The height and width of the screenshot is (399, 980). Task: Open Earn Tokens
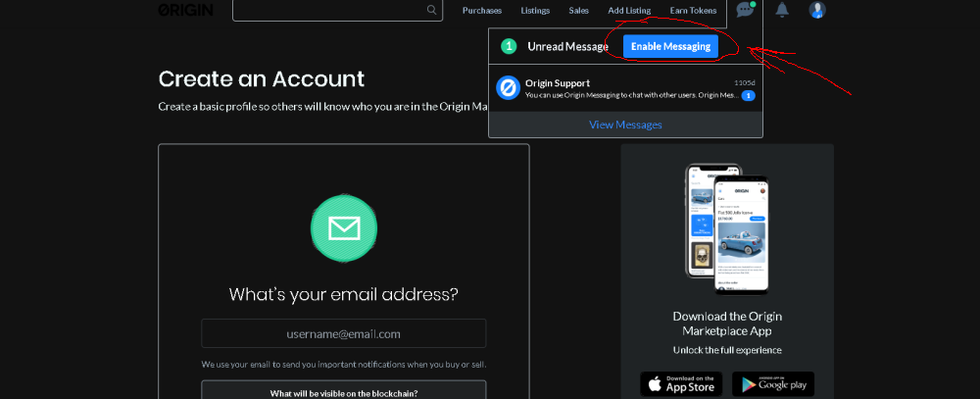coord(693,11)
